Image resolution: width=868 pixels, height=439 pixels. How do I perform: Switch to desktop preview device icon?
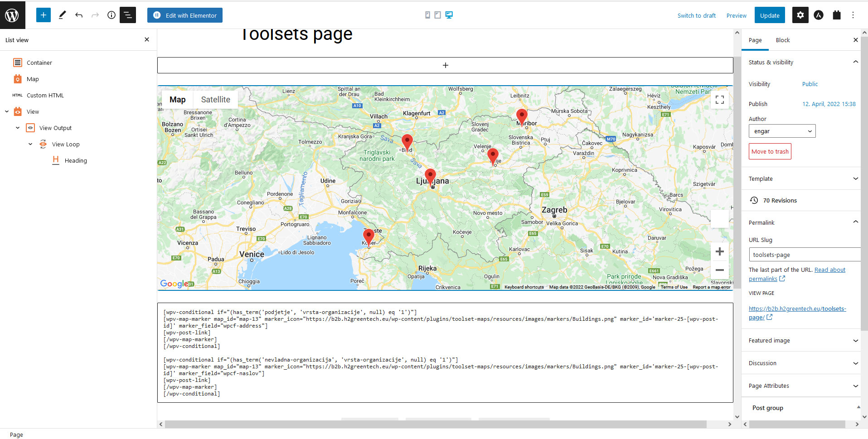[x=449, y=15]
